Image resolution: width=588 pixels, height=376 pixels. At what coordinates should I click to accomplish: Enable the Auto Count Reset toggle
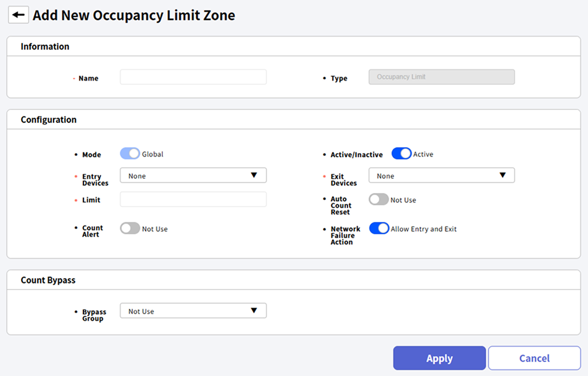[379, 199]
